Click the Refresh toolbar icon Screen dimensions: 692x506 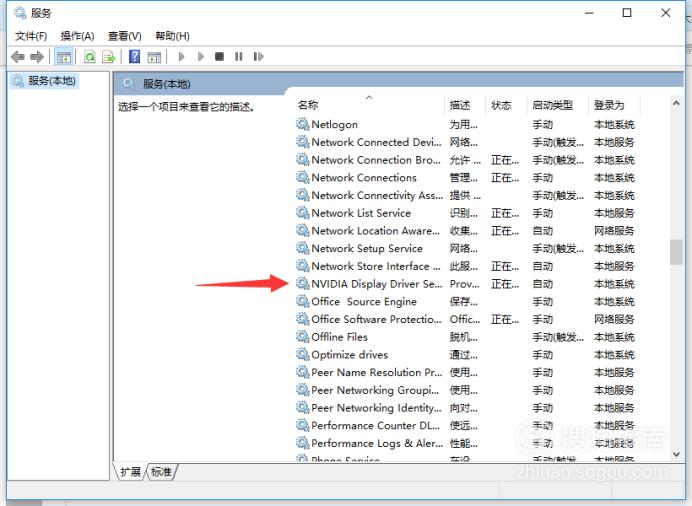click(x=90, y=56)
